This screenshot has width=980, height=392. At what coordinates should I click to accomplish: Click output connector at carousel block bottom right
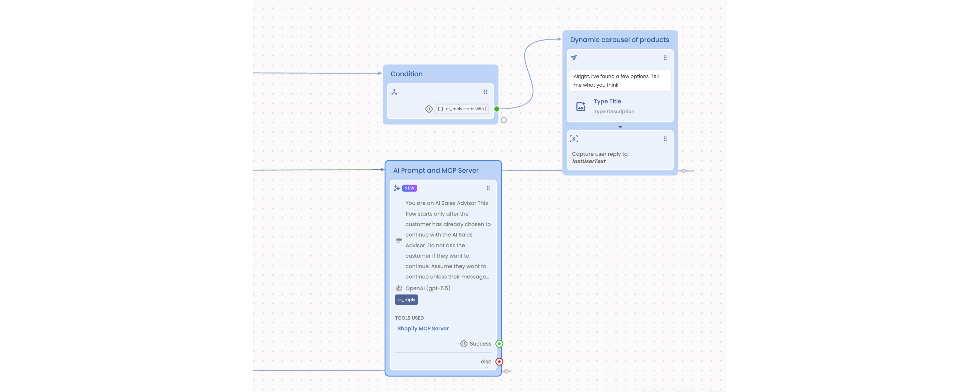pyautogui.click(x=683, y=171)
